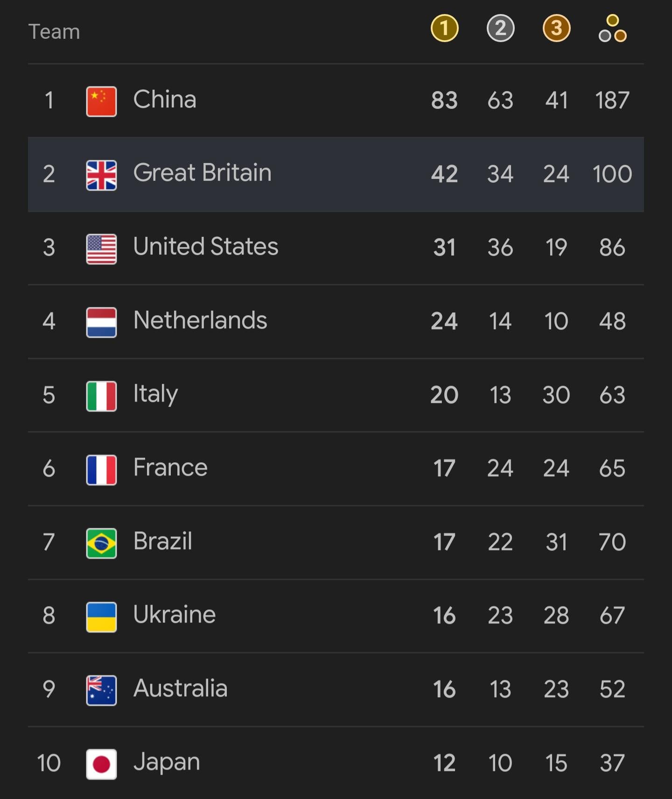Image resolution: width=672 pixels, height=799 pixels.
Task: Click United States gold count 31
Action: [444, 247]
